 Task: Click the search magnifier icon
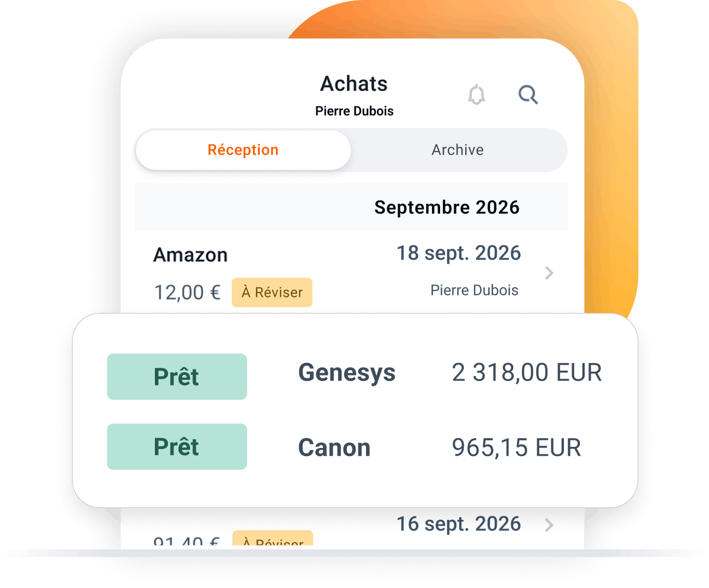(527, 95)
